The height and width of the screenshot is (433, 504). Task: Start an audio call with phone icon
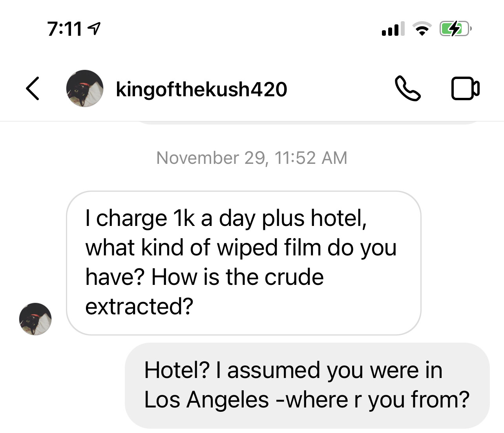pyautogui.click(x=407, y=89)
